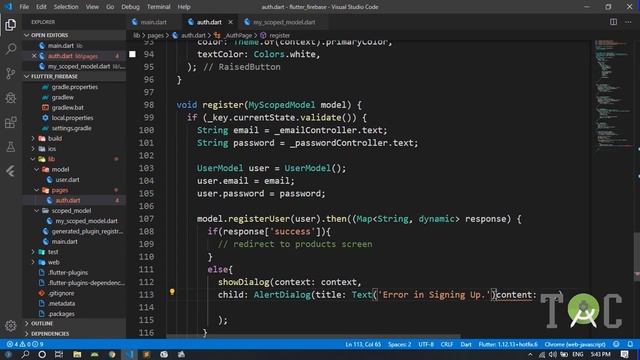Open Cortana circle on the taskbar
640x360 pixels.
42,354
